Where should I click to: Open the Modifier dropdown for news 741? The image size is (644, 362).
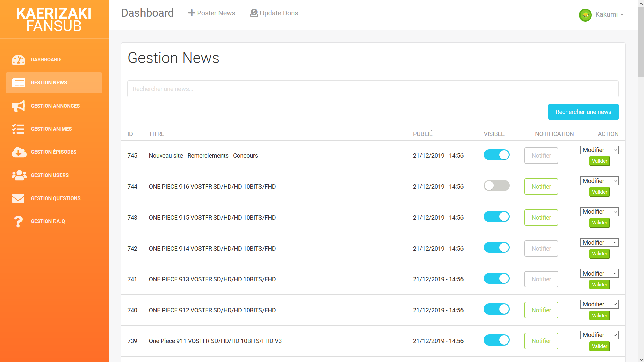[x=599, y=274]
